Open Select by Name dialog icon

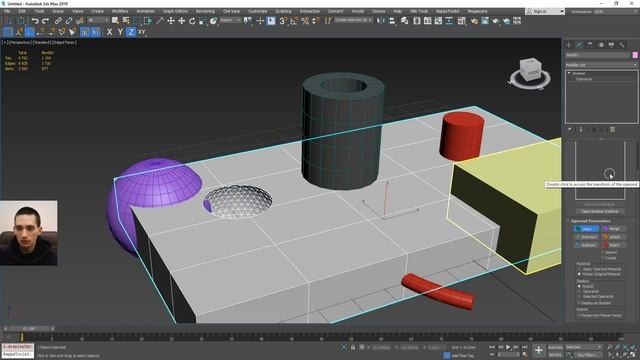[x=126, y=21]
